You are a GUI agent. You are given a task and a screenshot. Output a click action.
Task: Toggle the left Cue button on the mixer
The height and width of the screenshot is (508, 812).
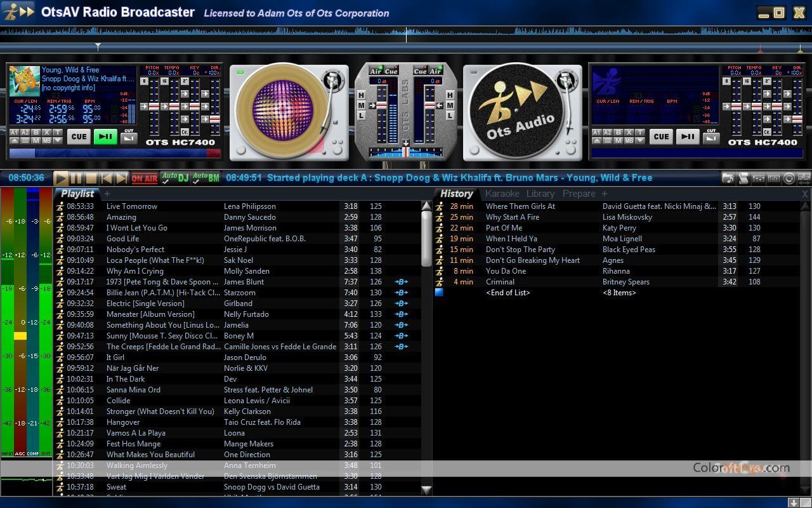[391, 71]
